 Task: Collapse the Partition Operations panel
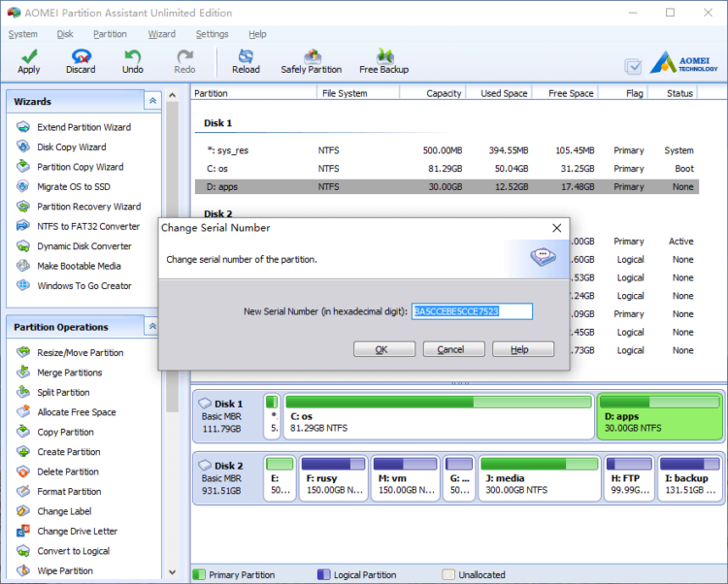(x=152, y=327)
